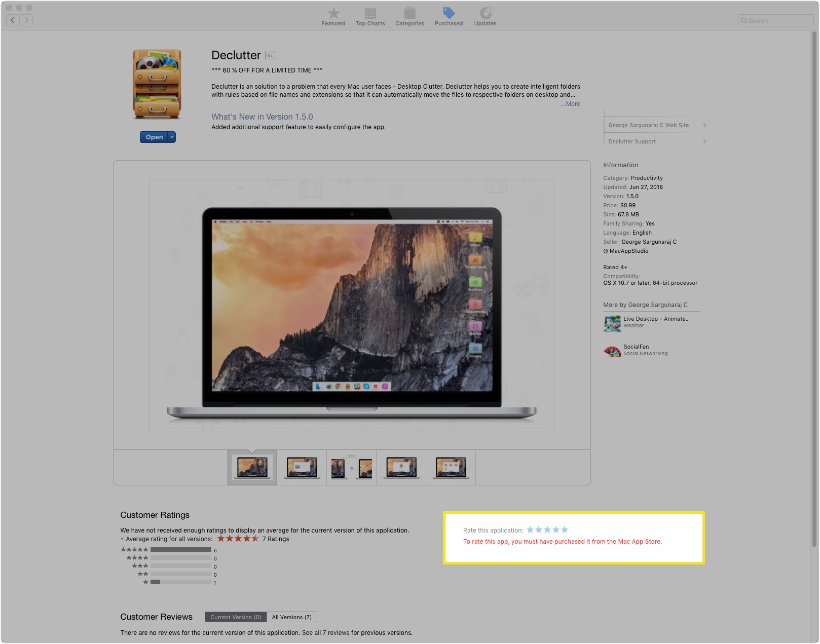Viewport: 820px width, 644px height.
Task: Click the chevron beside Declutter Support
Action: [704, 141]
